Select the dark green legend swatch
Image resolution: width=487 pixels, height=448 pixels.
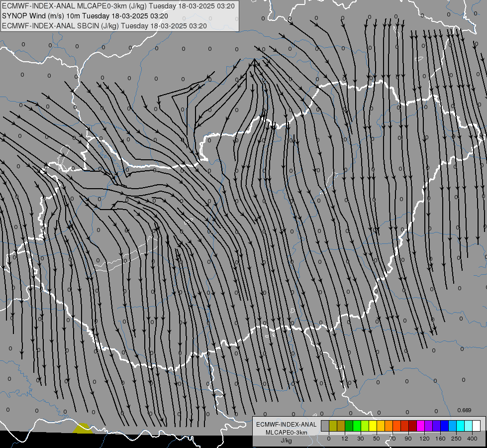(349, 426)
